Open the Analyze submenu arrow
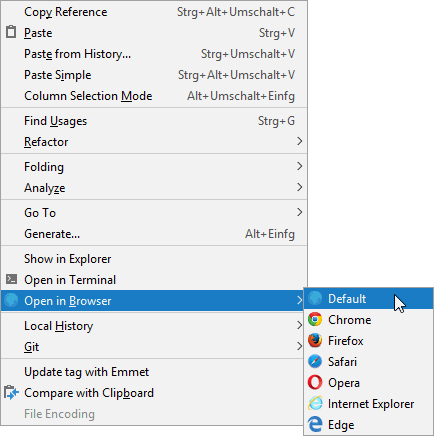 (x=299, y=187)
